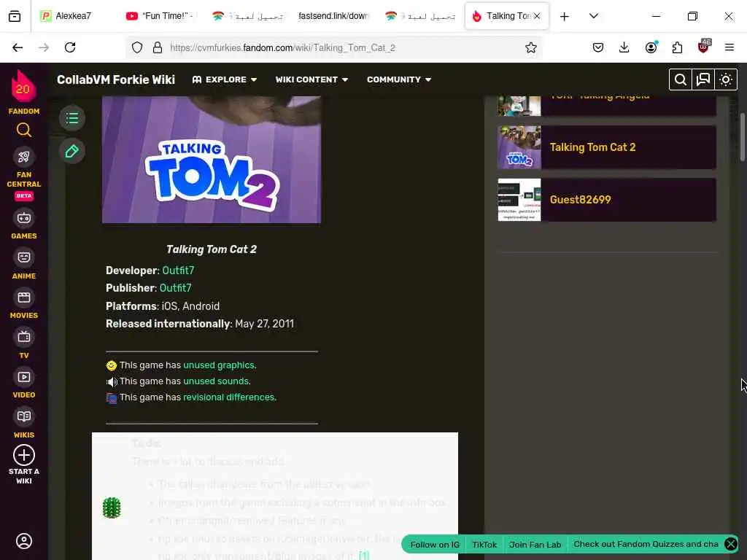Click the Talking Tom 2 infobox image
Image resolution: width=747 pixels, height=560 pixels.
click(212, 160)
